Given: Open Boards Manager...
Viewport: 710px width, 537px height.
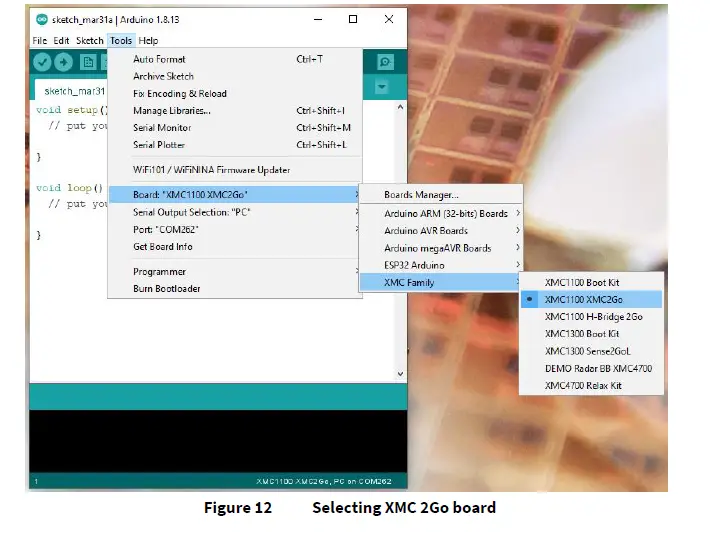Looking at the screenshot, I should pos(441,195).
